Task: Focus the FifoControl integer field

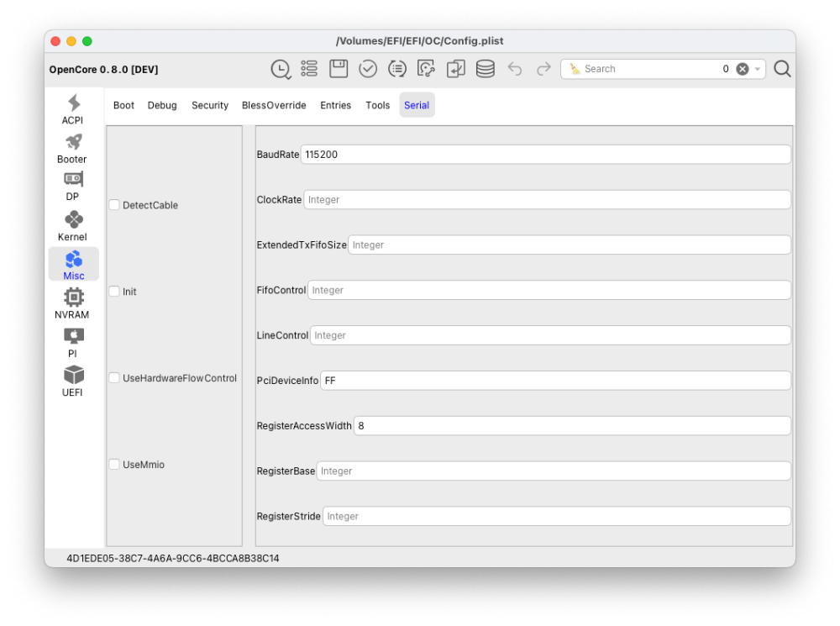Action: click(549, 290)
